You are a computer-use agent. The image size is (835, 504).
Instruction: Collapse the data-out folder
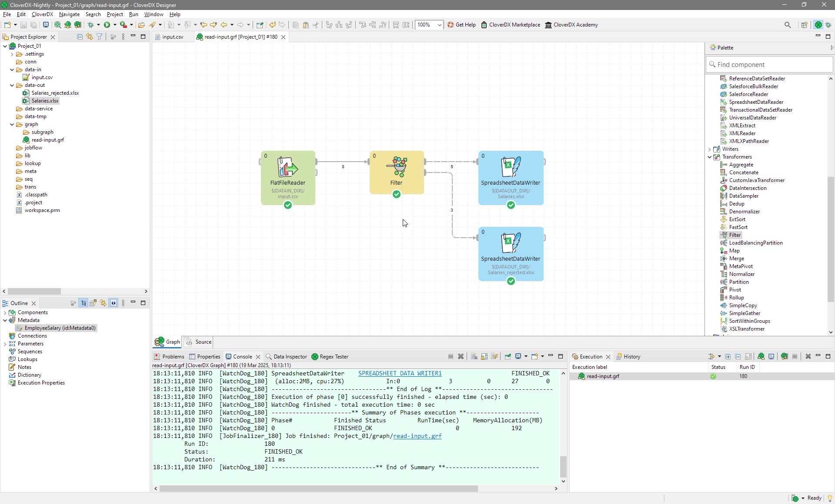pyautogui.click(x=12, y=85)
